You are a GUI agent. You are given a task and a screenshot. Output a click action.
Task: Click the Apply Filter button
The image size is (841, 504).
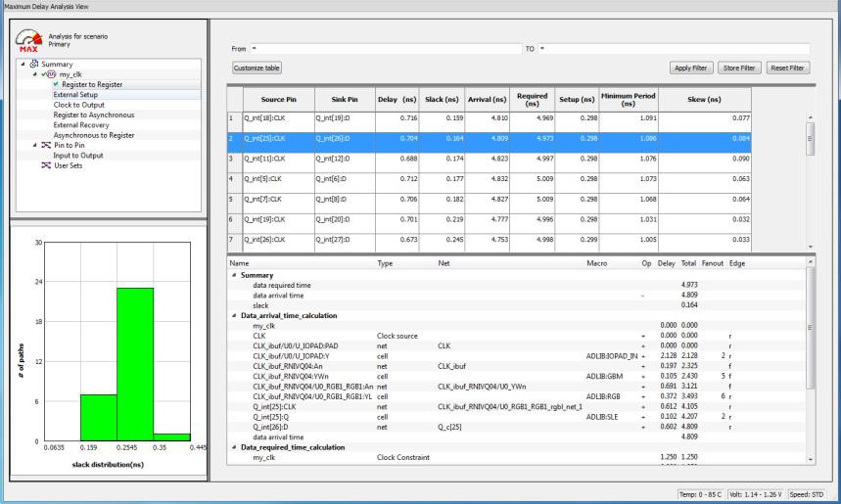(691, 68)
